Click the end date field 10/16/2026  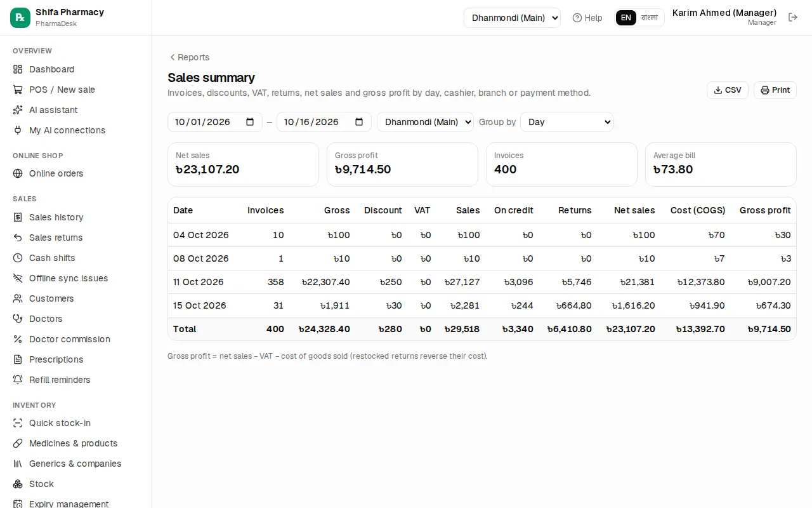click(x=324, y=122)
